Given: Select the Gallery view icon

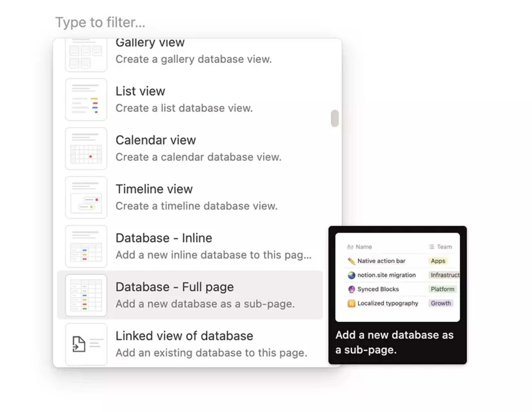Looking at the screenshot, I should coord(86,55).
